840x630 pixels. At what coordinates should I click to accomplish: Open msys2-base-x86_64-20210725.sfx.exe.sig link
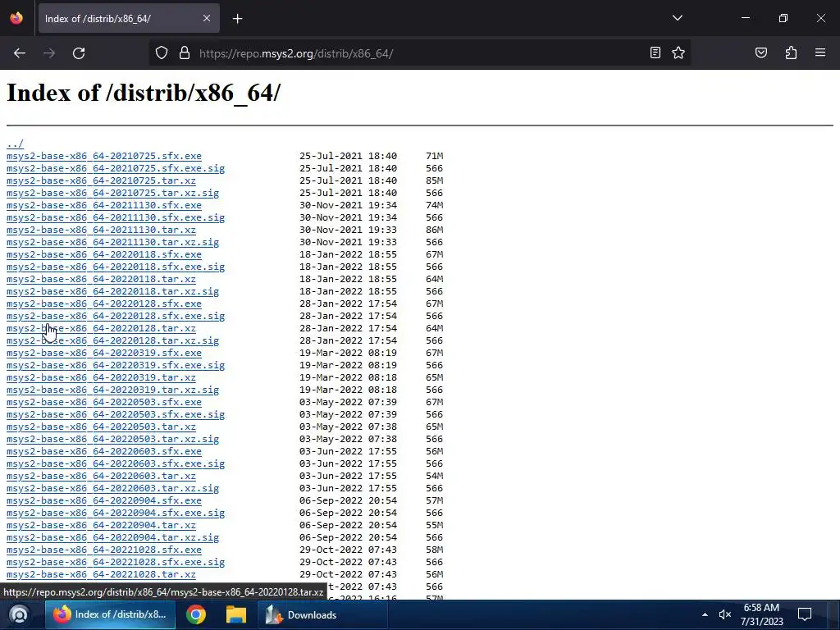[116, 168]
